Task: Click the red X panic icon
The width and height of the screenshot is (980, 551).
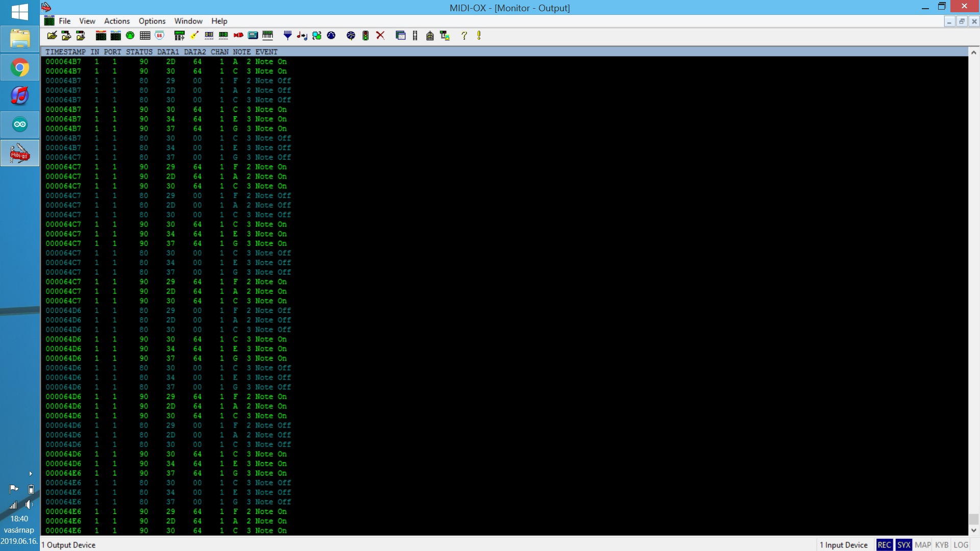Action: click(x=380, y=35)
